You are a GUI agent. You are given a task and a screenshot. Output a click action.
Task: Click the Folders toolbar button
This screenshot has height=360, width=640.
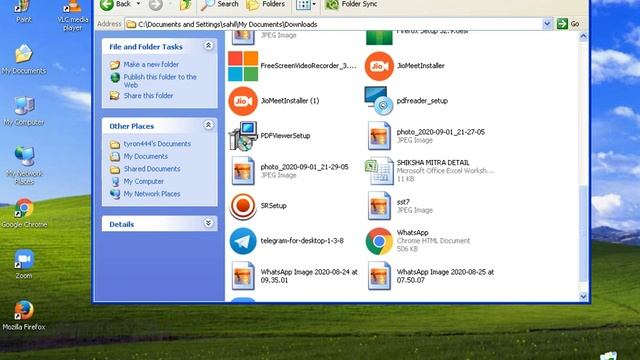(265, 4)
